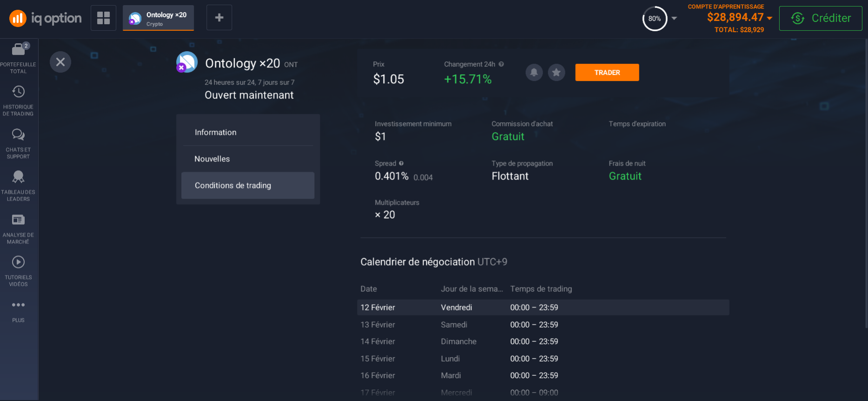
Task: Click the Flottant spread type value
Action: point(510,176)
